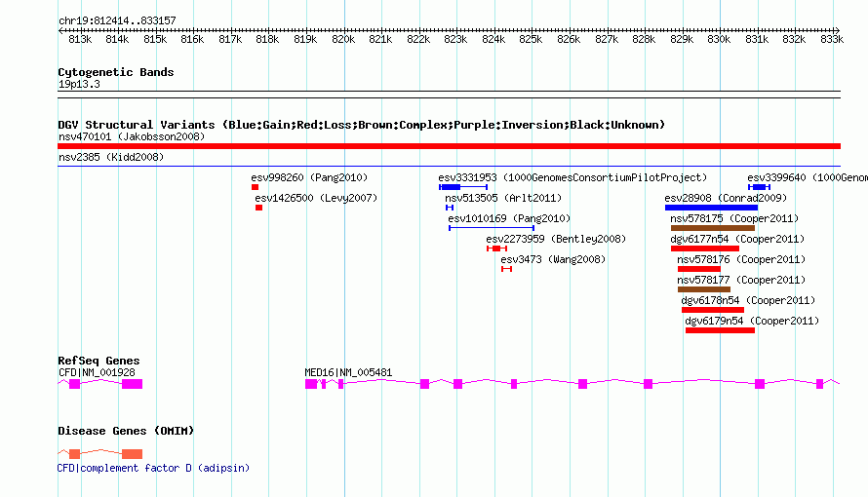Click the nsv470101 (Jakobsson2008) red loss bar
Image resolution: width=868 pixels, height=497 pixels.
(449, 146)
